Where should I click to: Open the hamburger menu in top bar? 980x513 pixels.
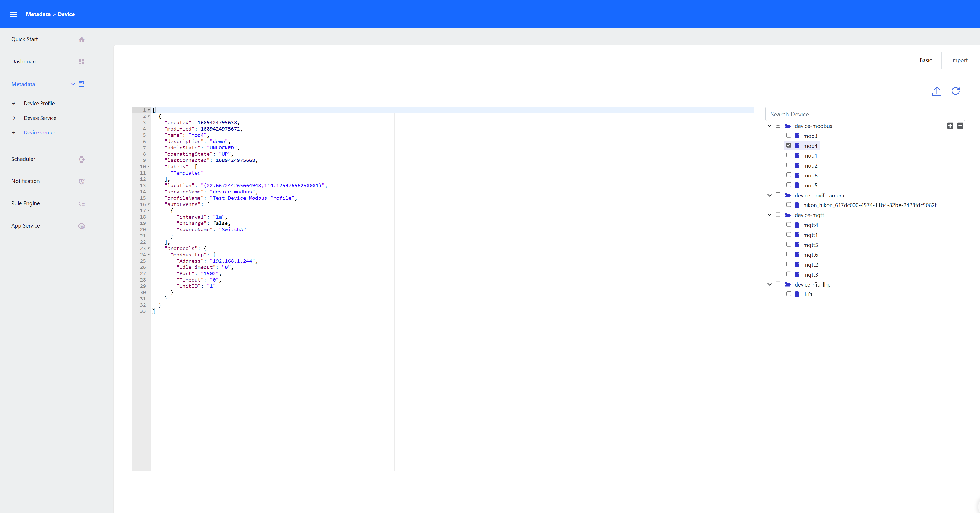(13, 14)
